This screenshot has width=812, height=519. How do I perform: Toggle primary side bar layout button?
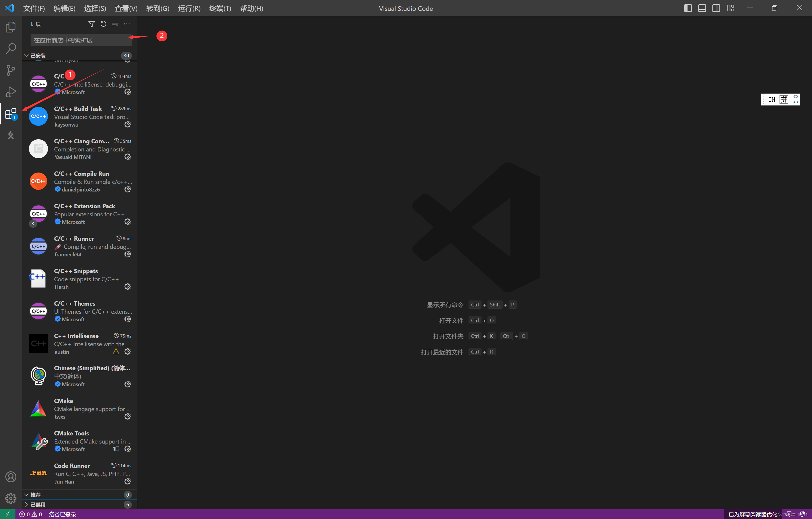coord(688,8)
